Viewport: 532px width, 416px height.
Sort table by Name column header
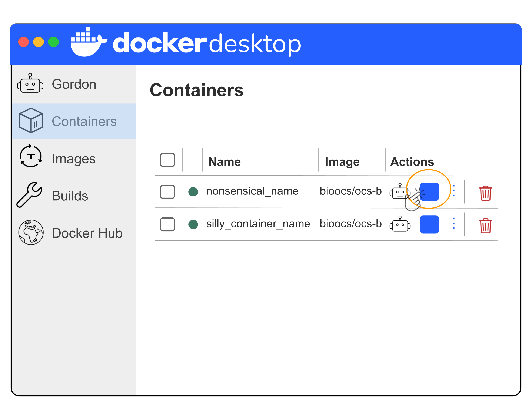point(225,162)
